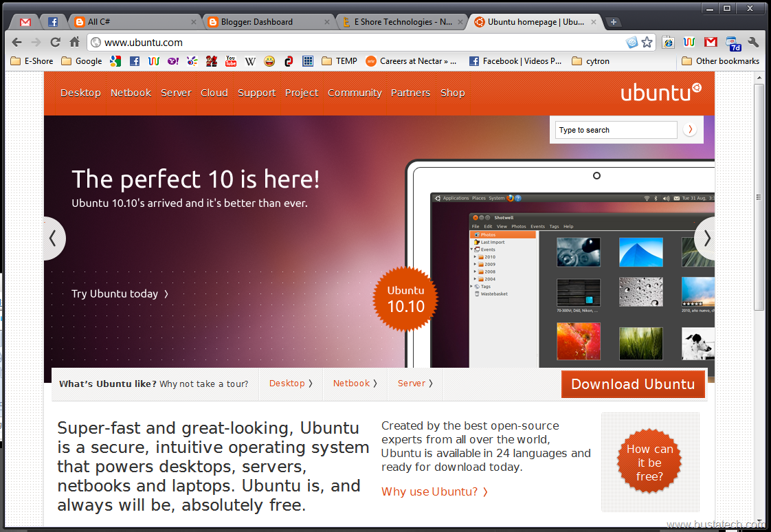
Task: Open Shop in Ubuntu navigation
Action: (452, 93)
